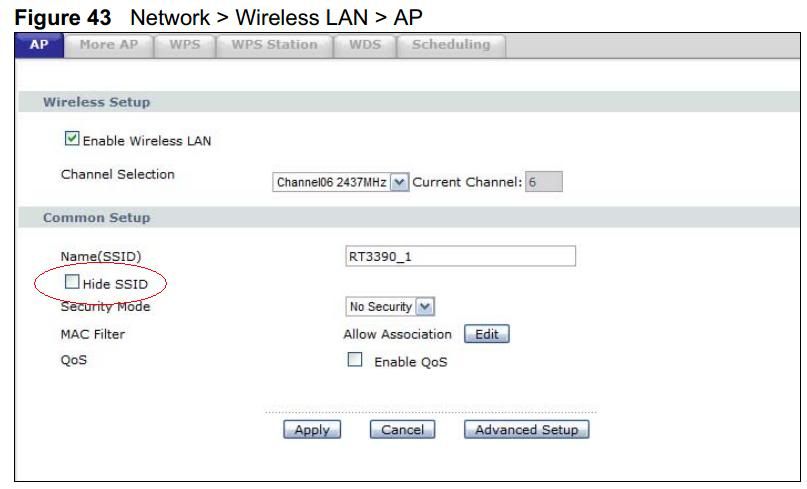This screenshot has width=807, height=489.
Task: Click the No Security combo box text
Action: click(380, 307)
